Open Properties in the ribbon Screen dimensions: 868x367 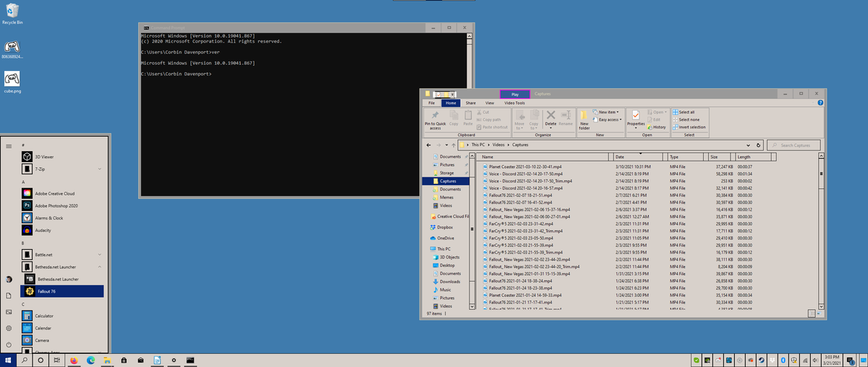tap(636, 119)
